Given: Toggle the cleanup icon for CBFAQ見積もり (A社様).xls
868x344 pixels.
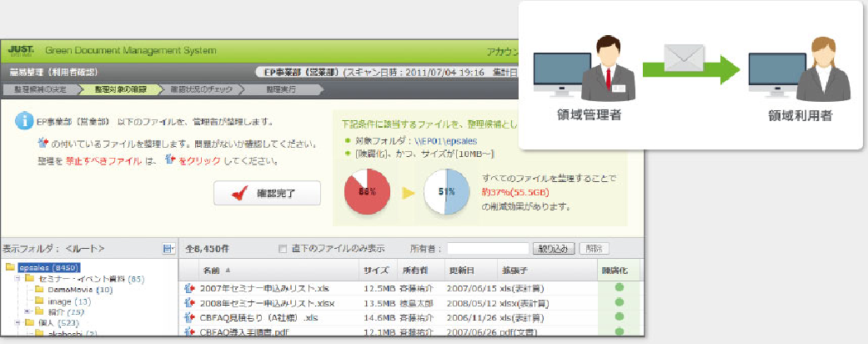Looking at the screenshot, I should coord(189,317).
